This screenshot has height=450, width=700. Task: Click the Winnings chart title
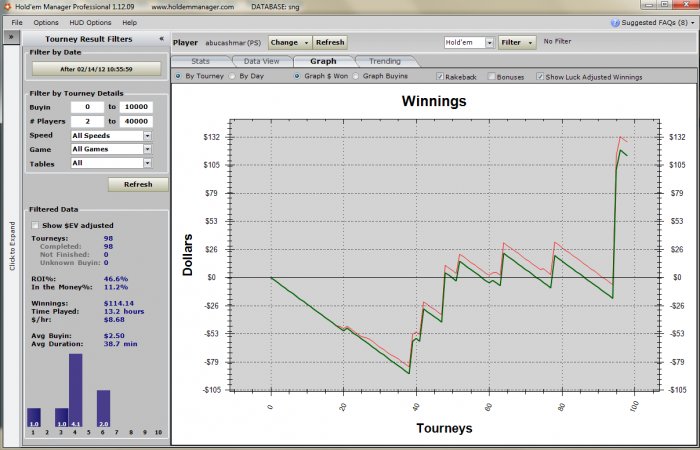click(434, 101)
